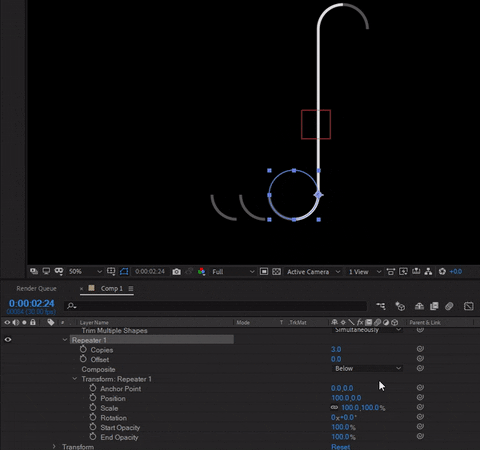Image resolution: width=480 pixels, height=450 pixels.
Task: Open the 1 View layout dropdown
Action: tap(365, 272)
